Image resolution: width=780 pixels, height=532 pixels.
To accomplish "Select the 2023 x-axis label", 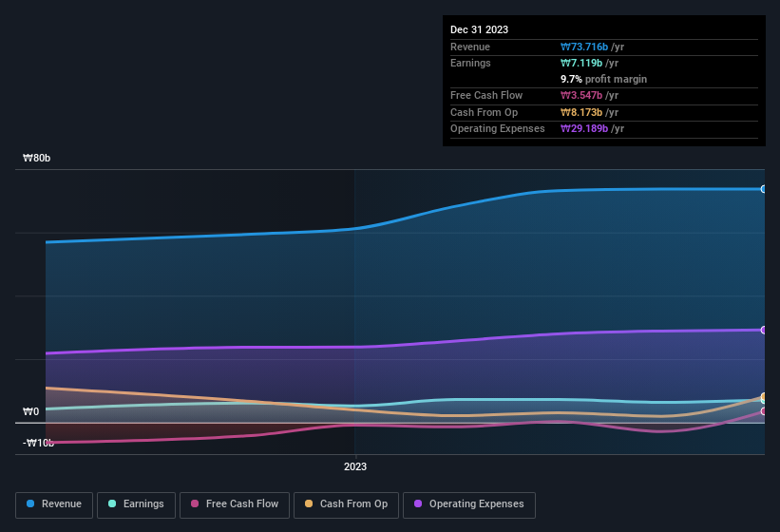I will 355,466.
